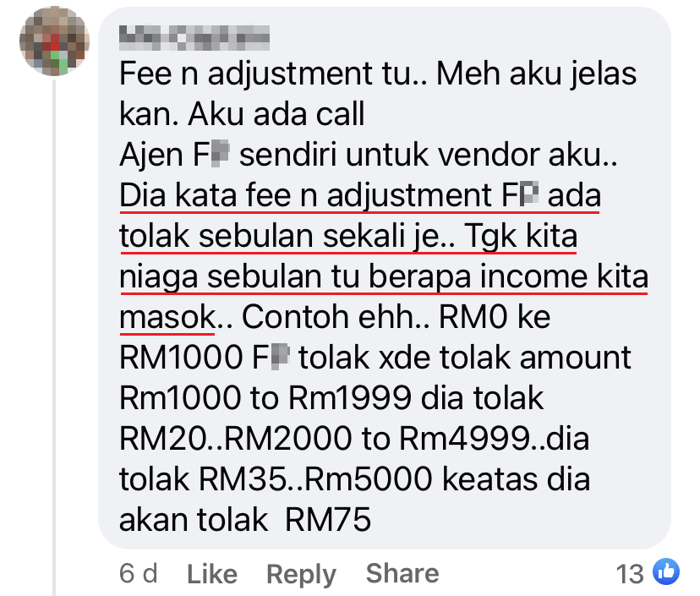Open the blurred commenter name profile
700x596 pixels.
pyautogui.click(x=194, y=37)
